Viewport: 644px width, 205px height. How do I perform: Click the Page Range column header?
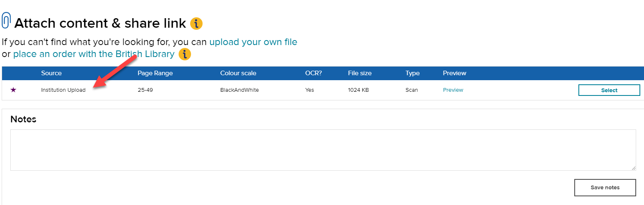[x=155, y=73]
